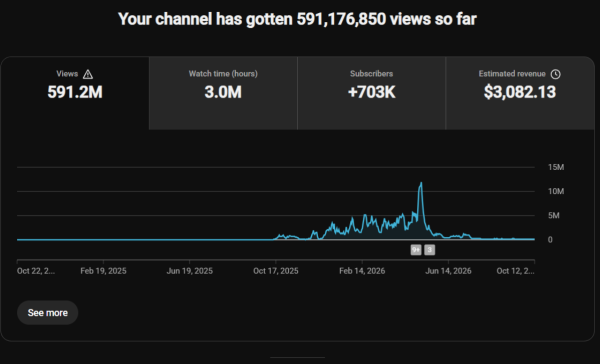
Task: Click the +703K subscribers value
Action: pos(372,92)
